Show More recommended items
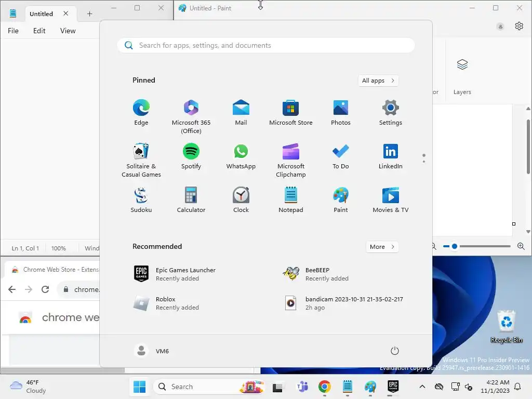Image resolution: width=532 pixels, height=399 pixels. [x=382, y=247]
